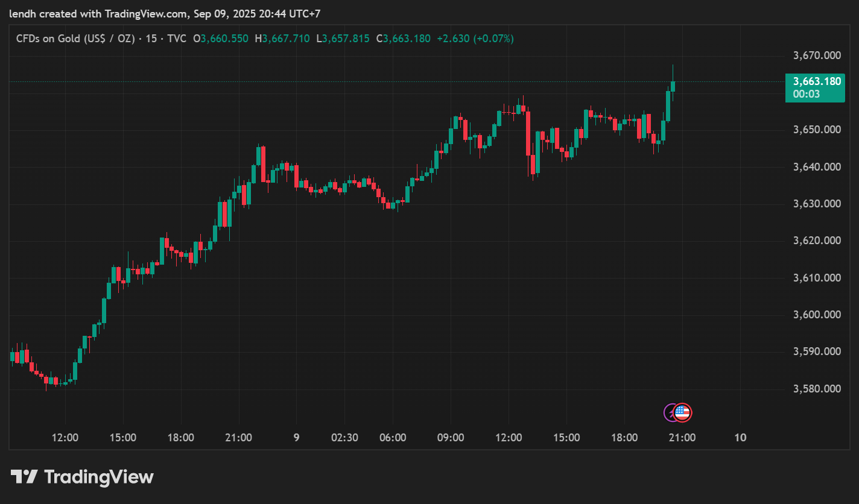Click the 02:30 time axis label
The width and height of the screenshot is (859, 504).
(345, 438)
